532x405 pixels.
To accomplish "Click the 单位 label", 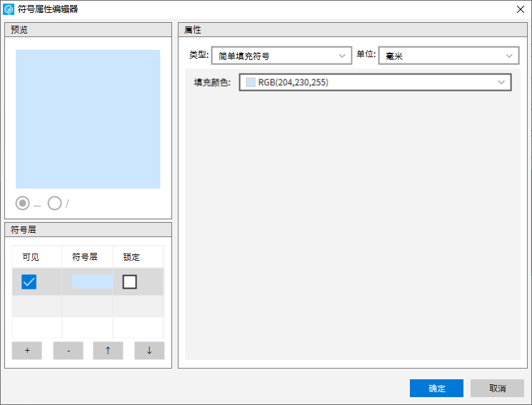I will 366,54.
